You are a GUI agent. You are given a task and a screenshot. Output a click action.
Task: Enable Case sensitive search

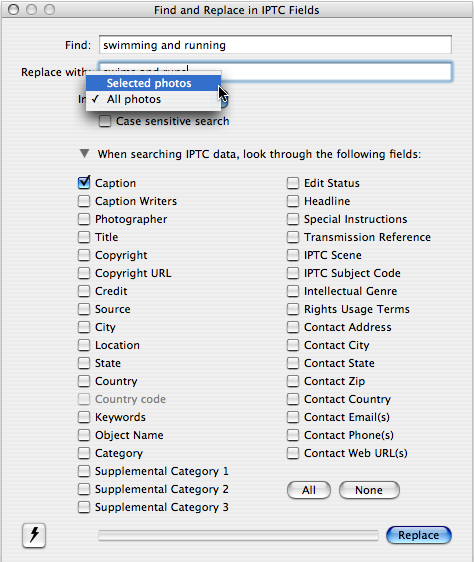pyautogui.click(x=105, y=121)
